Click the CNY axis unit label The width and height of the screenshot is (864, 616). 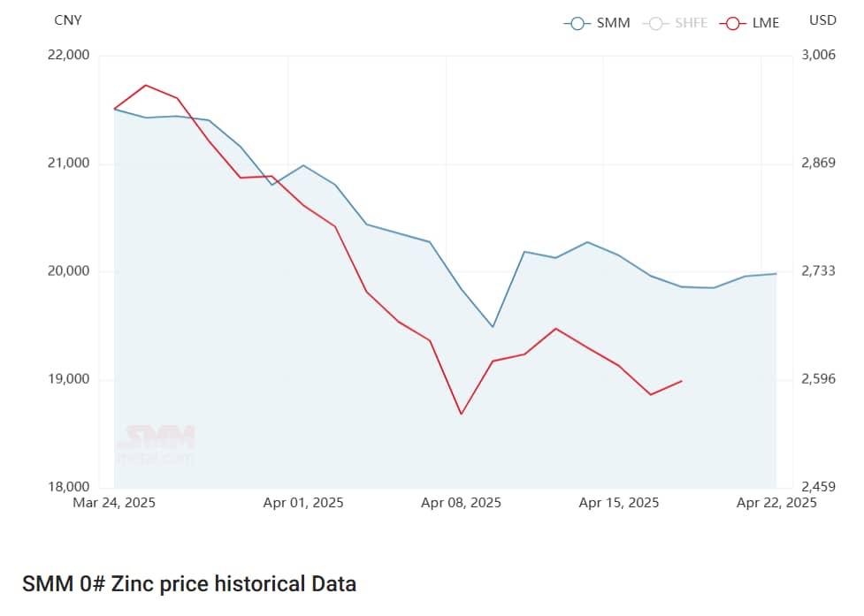67,20
